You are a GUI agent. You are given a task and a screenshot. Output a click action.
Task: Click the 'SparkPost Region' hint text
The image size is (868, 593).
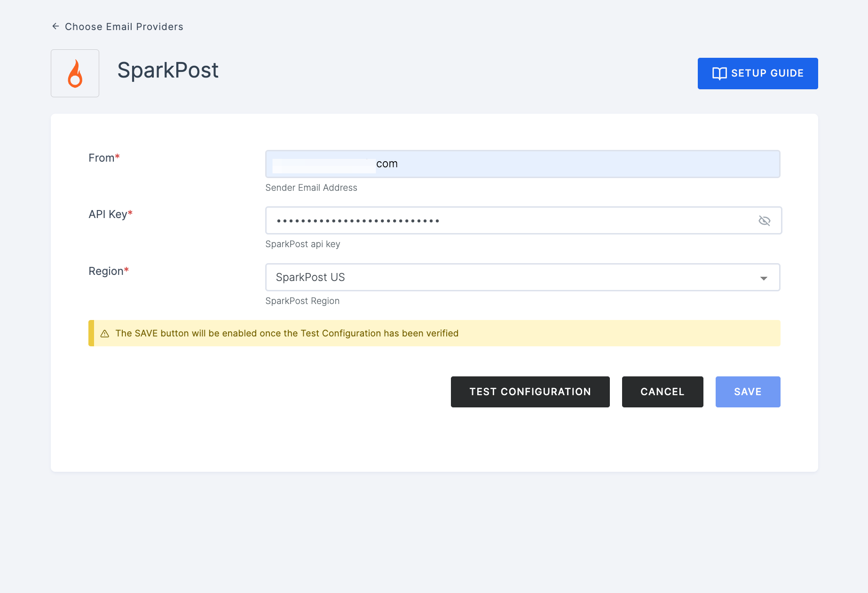tap(302, 301)
